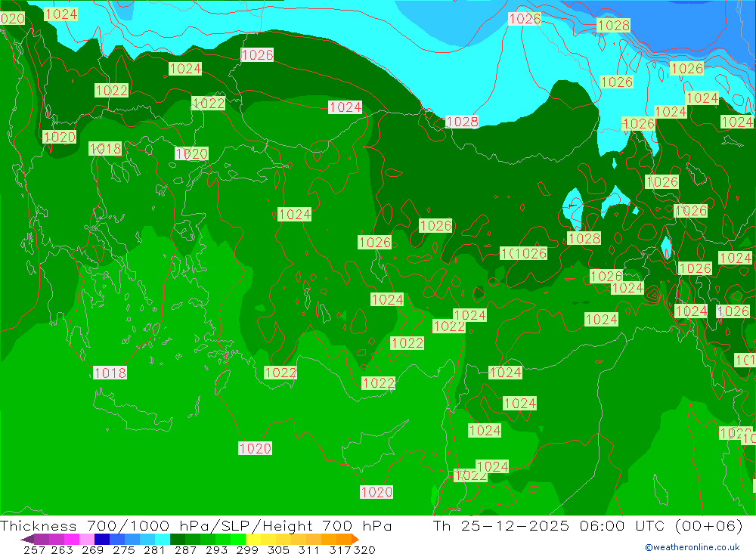
Task: Pick the dark navy blue legend swatch
Action: point(102,539)
